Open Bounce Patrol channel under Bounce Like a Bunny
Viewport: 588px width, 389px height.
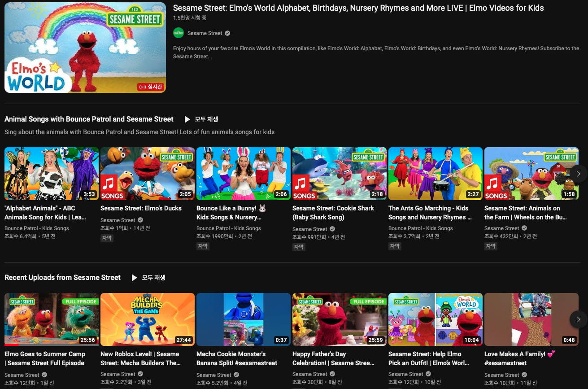229,228
